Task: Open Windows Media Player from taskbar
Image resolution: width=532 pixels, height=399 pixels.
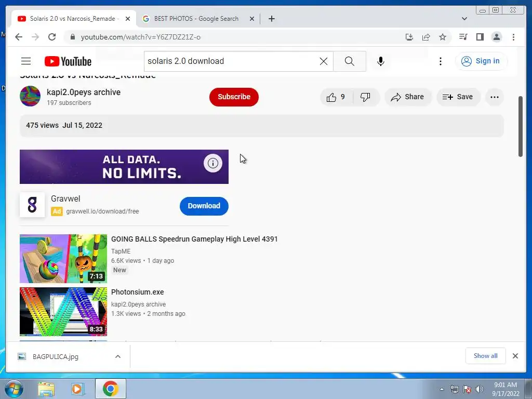Action: (78, 389)
